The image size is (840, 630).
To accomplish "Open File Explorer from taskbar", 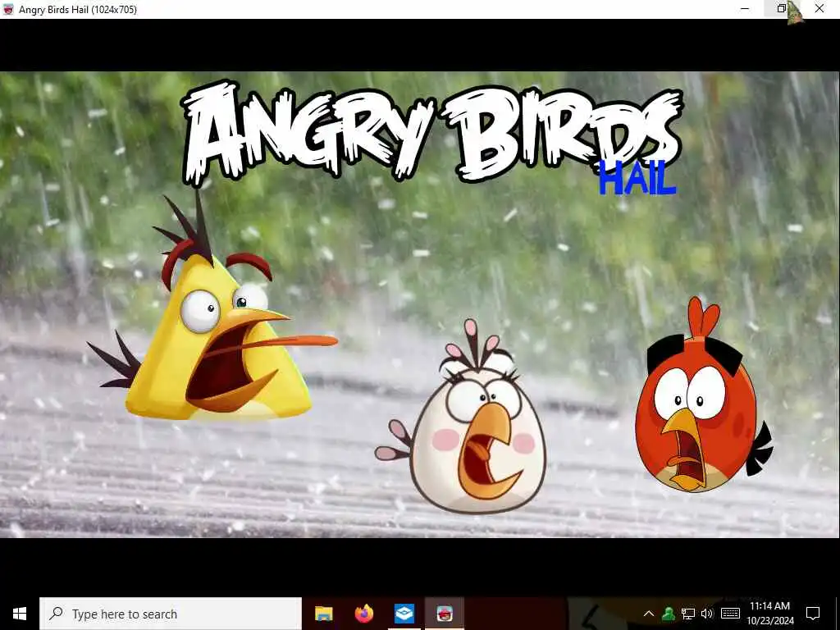I will tap(323, 614).
